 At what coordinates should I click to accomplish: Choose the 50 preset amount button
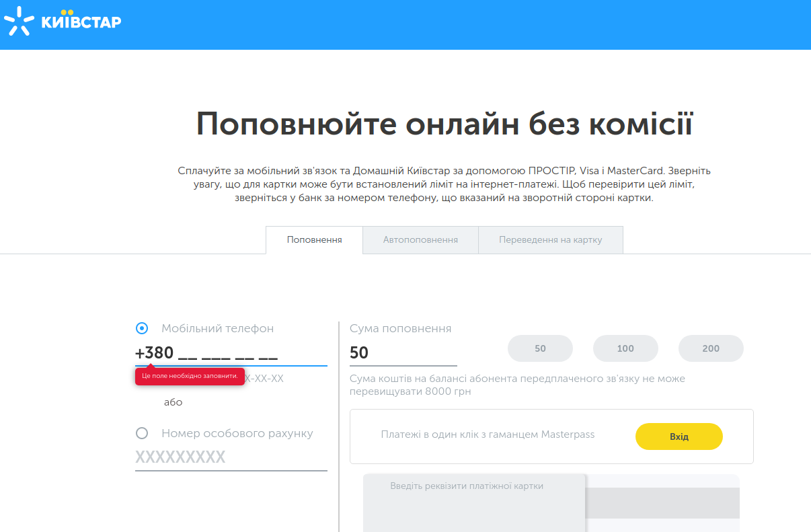pyautogui.click(x=540, y=348)
